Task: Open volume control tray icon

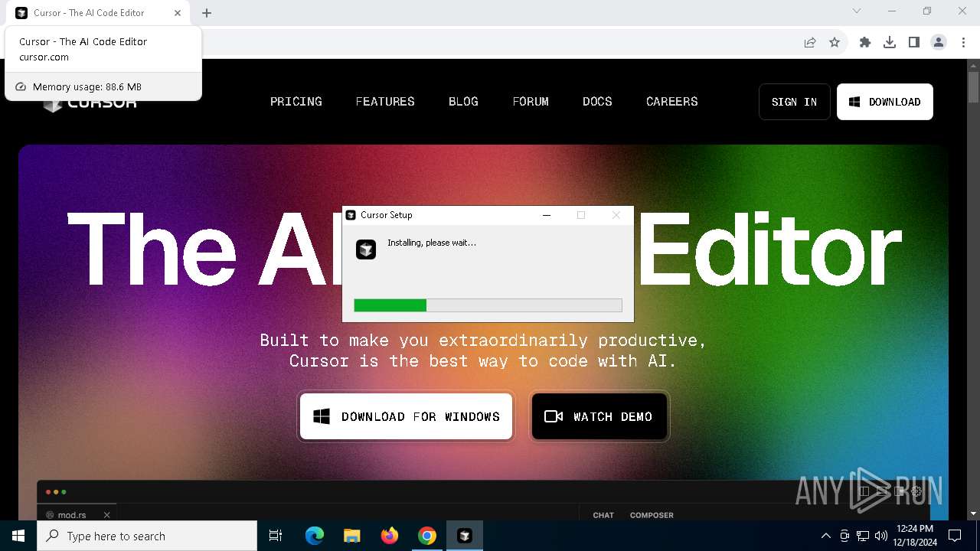Action: [x=881, y=536]
